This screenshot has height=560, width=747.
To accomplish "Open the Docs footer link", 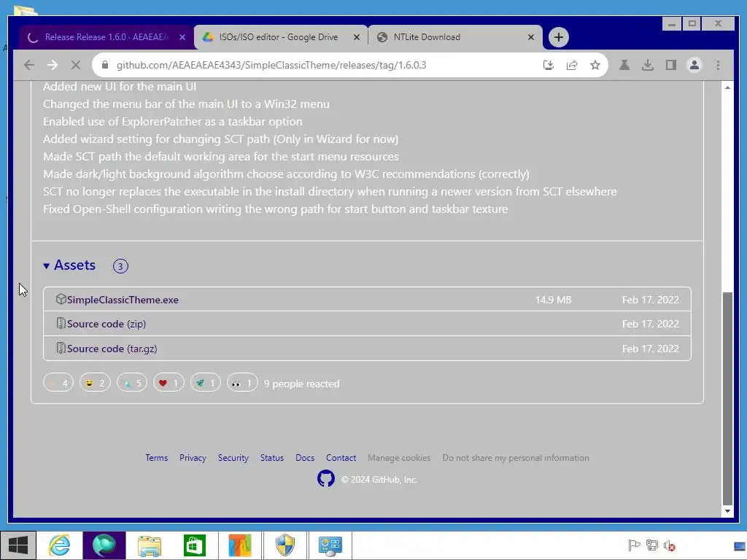I will coord(304,458).
